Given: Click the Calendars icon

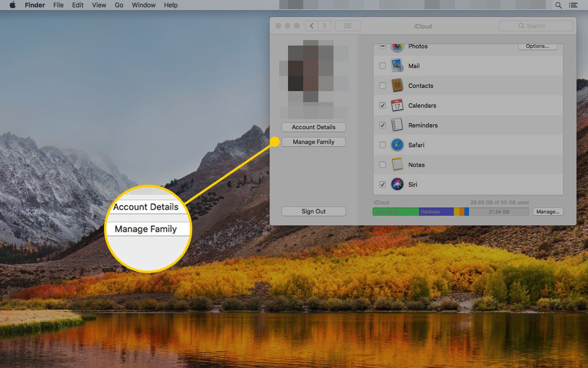Looking at the screenshot, I should point(397,105).
